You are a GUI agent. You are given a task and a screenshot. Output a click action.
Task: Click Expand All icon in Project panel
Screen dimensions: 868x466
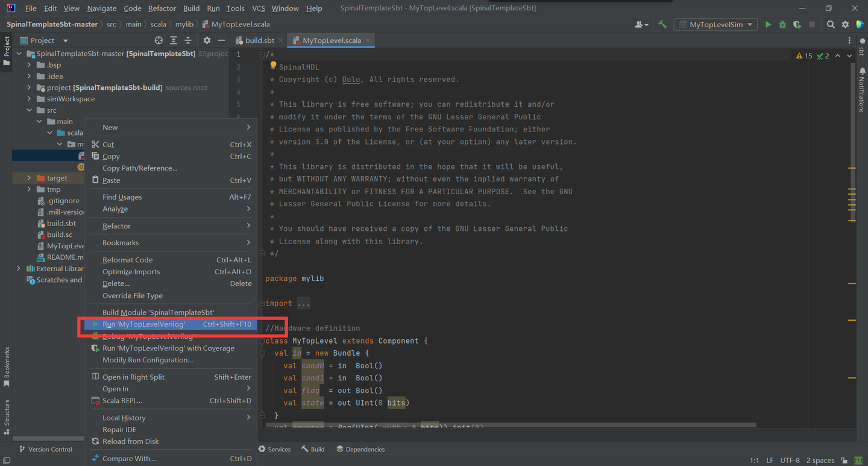click(x=174, y=40)
